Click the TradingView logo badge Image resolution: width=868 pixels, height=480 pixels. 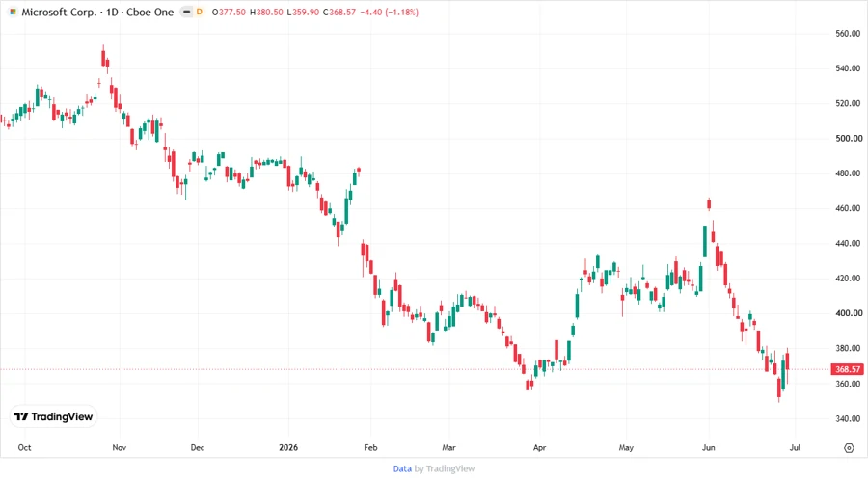pos(54,416)
